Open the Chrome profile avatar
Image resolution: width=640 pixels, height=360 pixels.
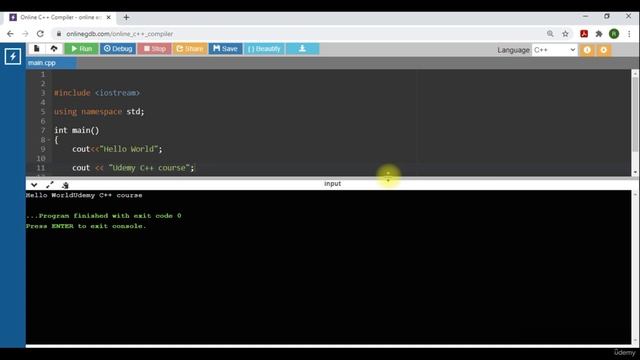614,34
